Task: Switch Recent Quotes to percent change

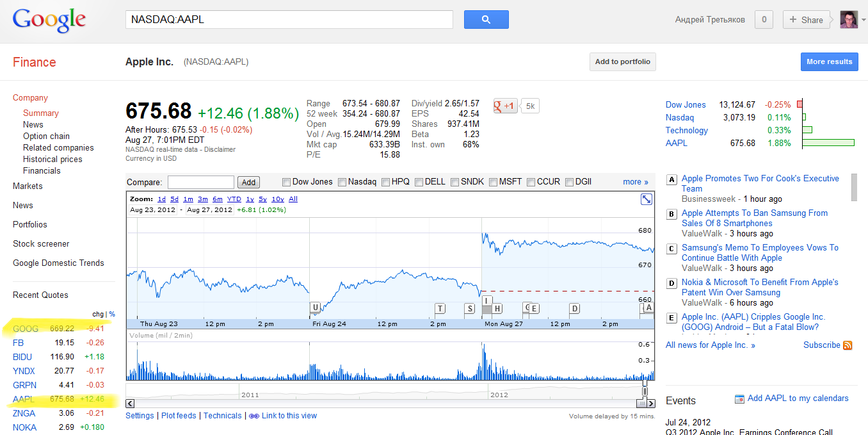Action: click(112, 314)
